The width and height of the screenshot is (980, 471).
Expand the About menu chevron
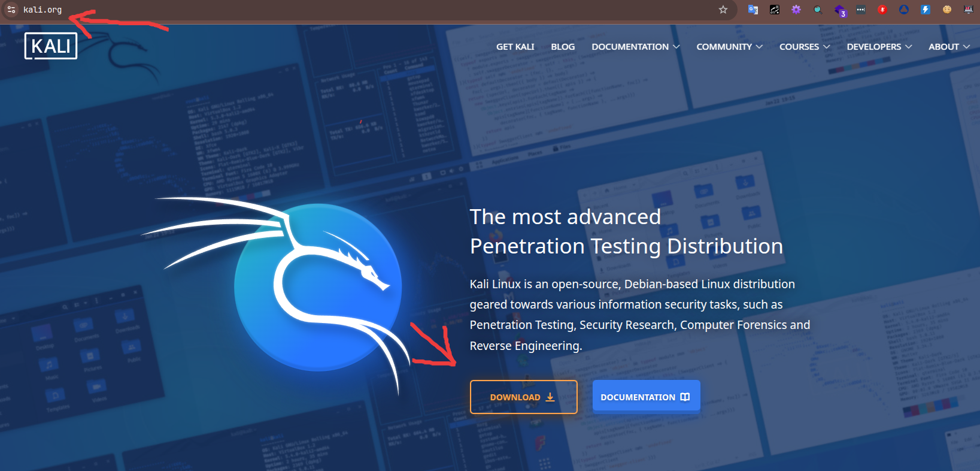966,47
